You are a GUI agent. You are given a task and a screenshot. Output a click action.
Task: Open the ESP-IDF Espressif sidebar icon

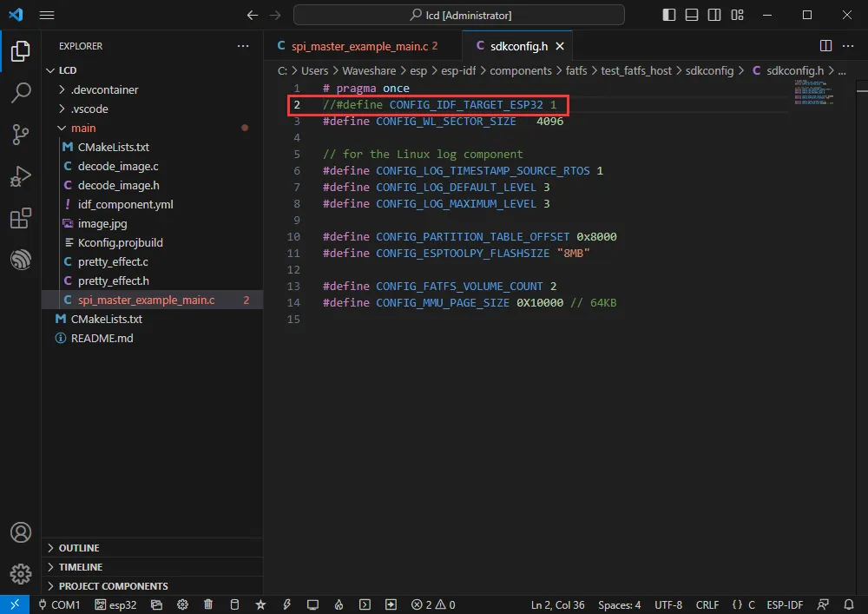click(x=20, y=260)
